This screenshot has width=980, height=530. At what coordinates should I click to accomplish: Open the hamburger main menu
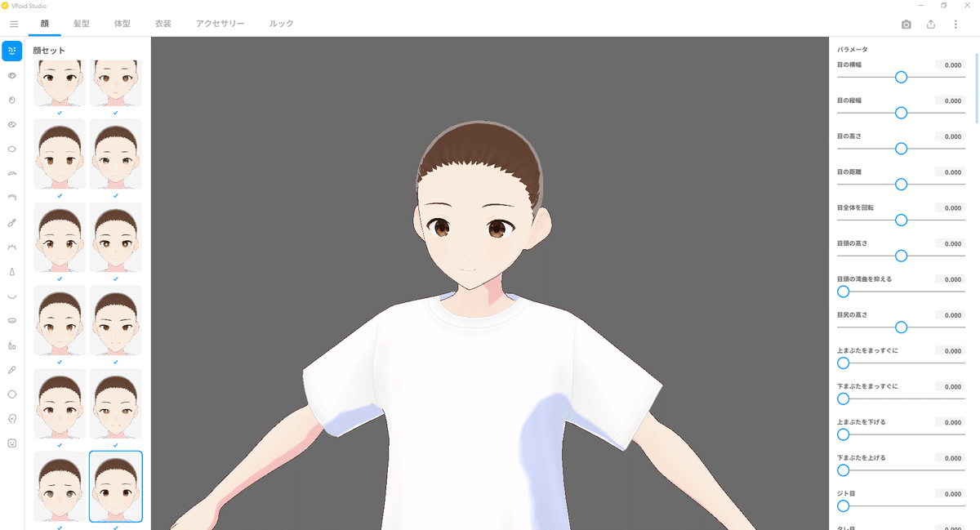click(13, 24)
